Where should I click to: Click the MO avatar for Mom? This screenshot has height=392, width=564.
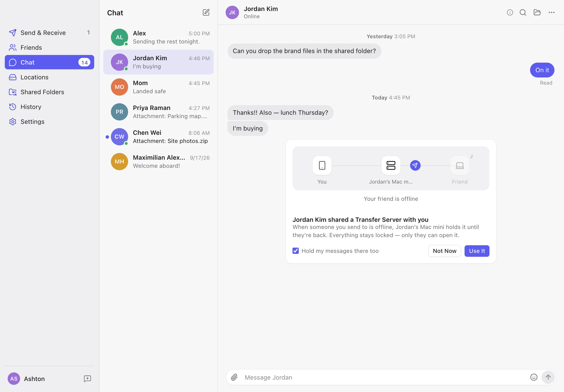click(x=119, y=87)
